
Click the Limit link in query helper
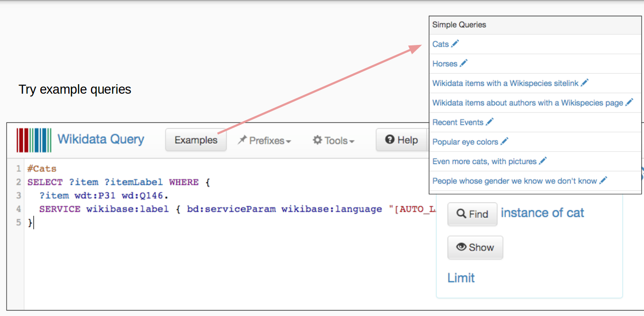click(461, 278)
